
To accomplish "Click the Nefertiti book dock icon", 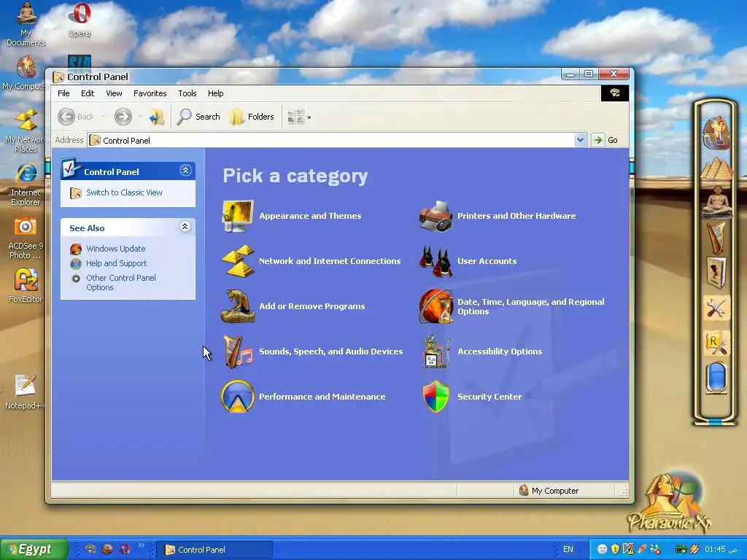I will (x=716, y=273).
